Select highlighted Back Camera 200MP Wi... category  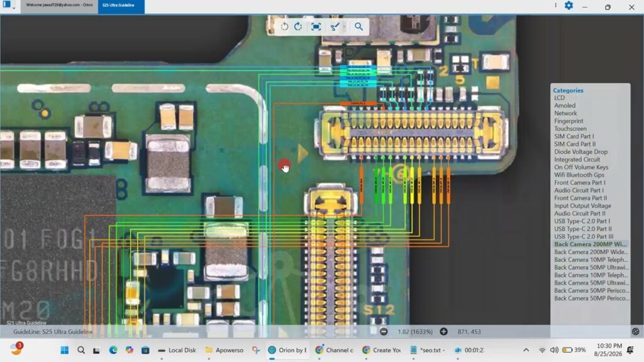pos(590,244)
